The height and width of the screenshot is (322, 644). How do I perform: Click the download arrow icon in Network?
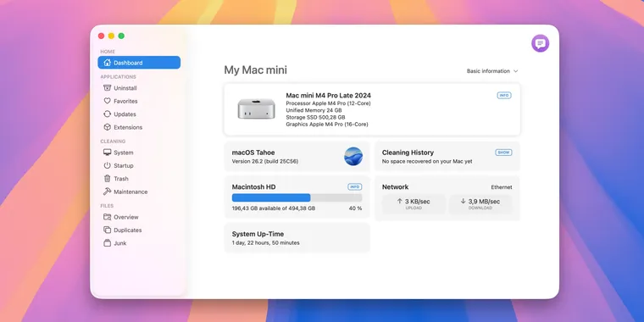(x=463, y=202)
